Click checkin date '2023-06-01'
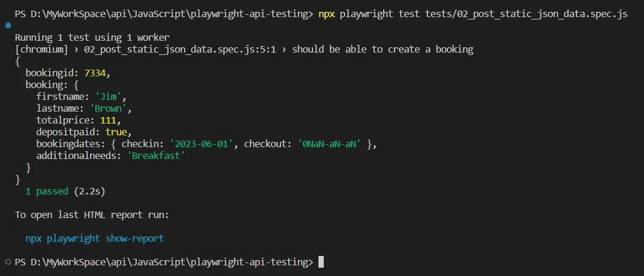Image resolution: width=644 pixels, height=276 pixels. point(202,144)
